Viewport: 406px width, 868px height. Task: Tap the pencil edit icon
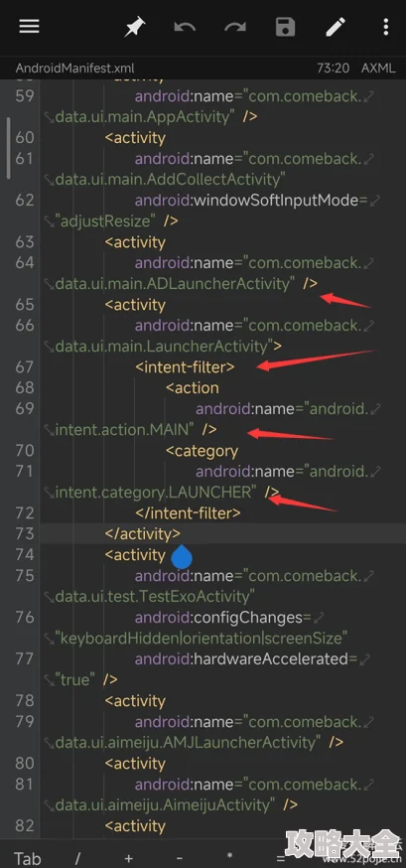point(336,27)
